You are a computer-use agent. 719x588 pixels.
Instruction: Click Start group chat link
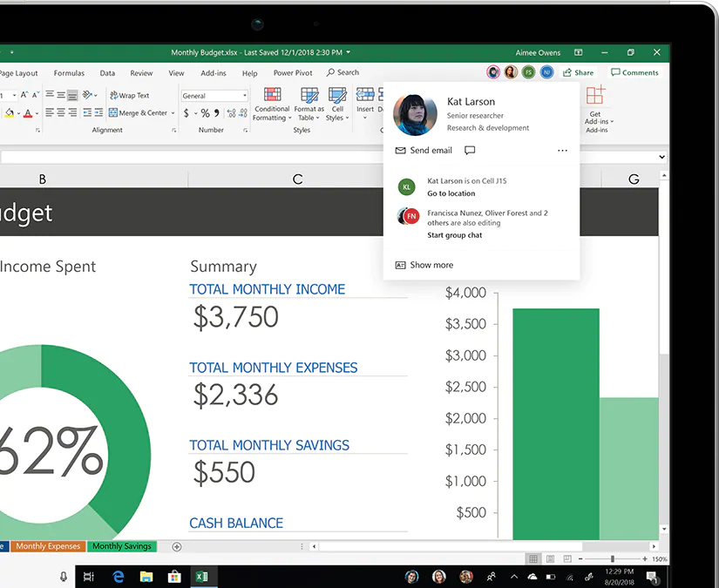pos(454,235)
